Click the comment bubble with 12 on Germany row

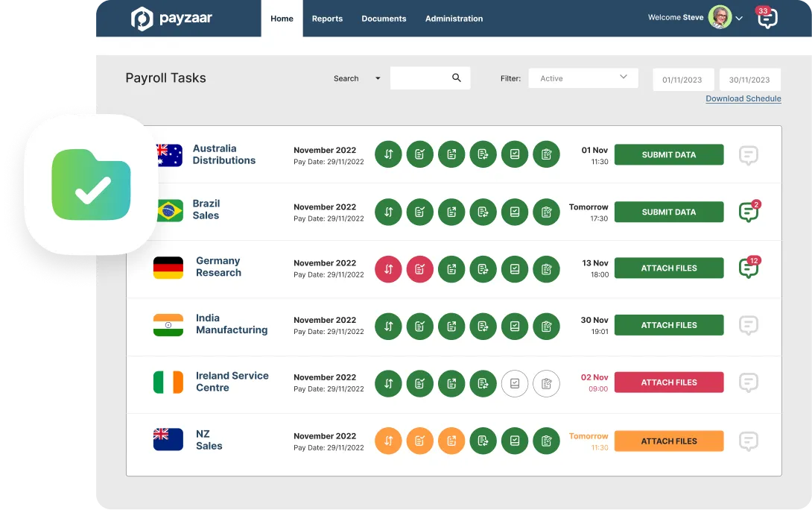[x=749, y=268]
